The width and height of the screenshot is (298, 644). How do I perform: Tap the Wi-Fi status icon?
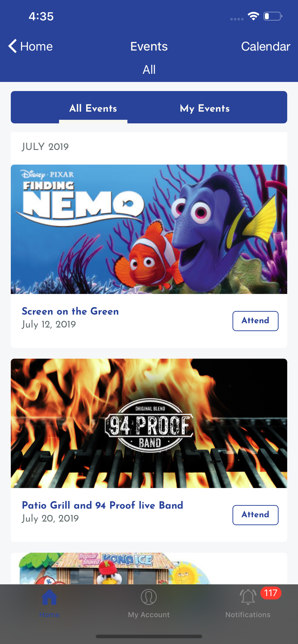point(253,16)
